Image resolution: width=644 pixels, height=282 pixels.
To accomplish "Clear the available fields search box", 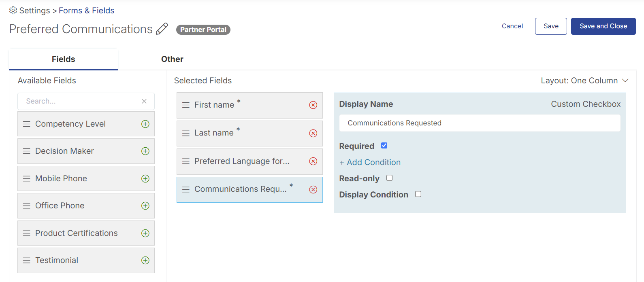I will point(144,102).
